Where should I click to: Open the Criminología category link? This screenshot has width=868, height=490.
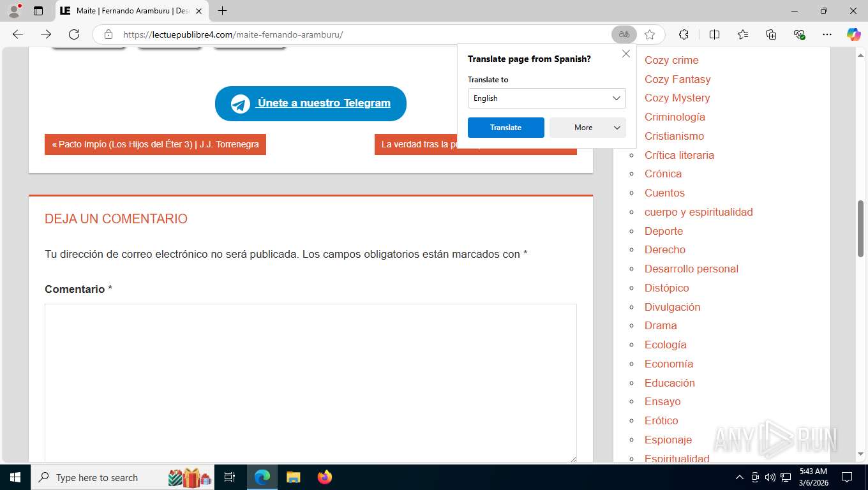(x=675, y=117)
